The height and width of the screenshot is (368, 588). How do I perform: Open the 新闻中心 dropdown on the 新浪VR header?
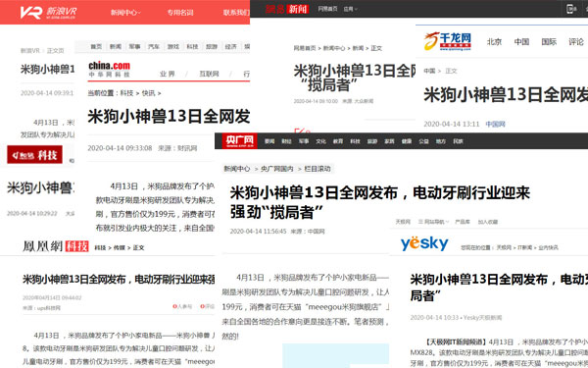coord(125,13)
